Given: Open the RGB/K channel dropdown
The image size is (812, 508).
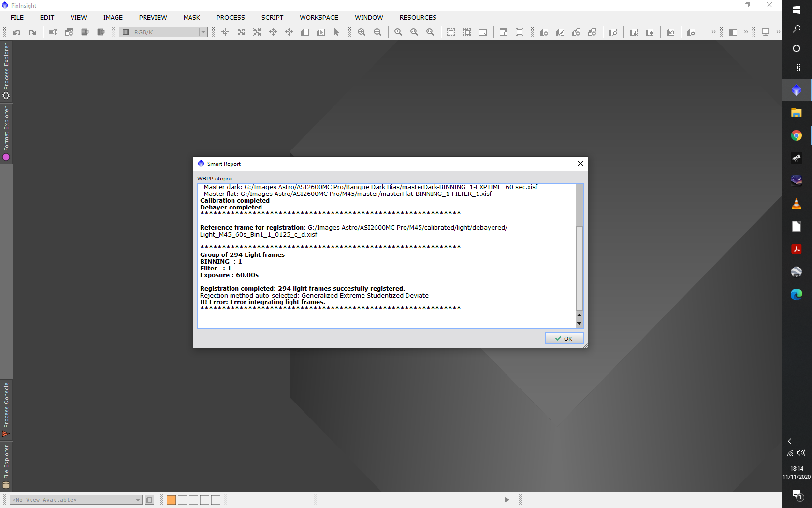Looking at the screenshot, I should click(203, 32).
